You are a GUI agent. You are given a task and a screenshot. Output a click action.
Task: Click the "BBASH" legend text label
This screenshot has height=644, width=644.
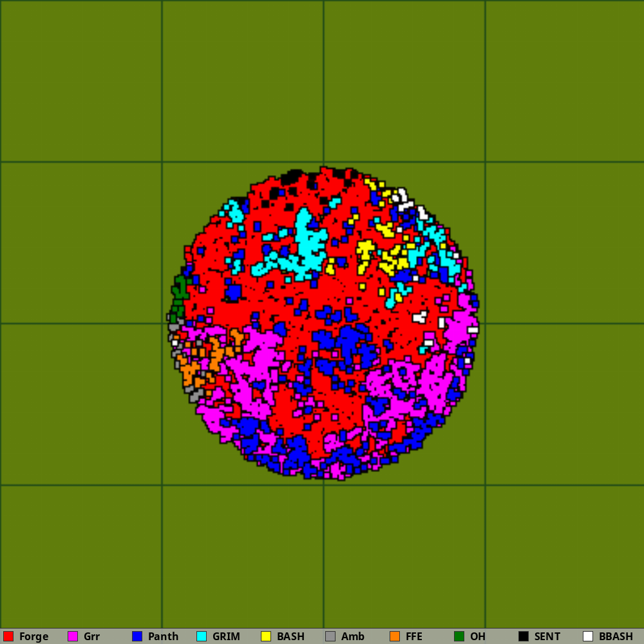tap(616, 636)
